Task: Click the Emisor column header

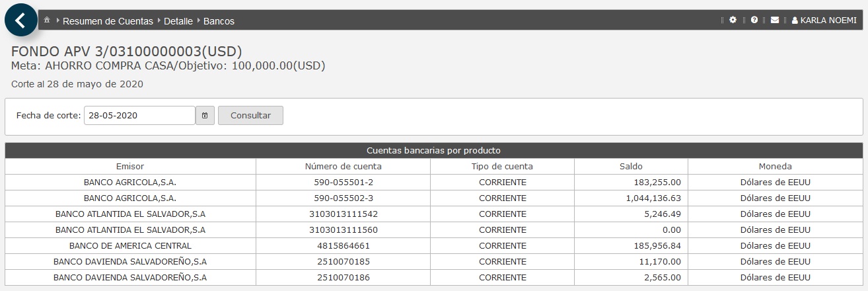Action: pyautogui.click(x=130, y=166)
